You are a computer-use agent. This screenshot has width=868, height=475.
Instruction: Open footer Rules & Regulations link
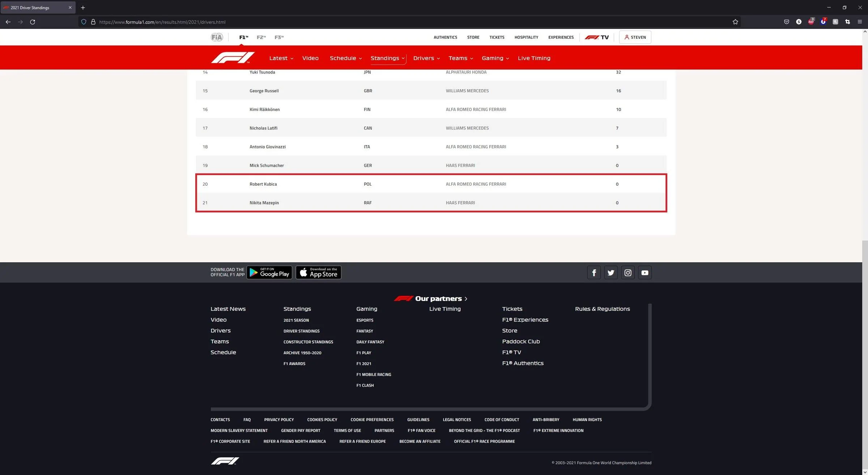click(x=602, y=309)
